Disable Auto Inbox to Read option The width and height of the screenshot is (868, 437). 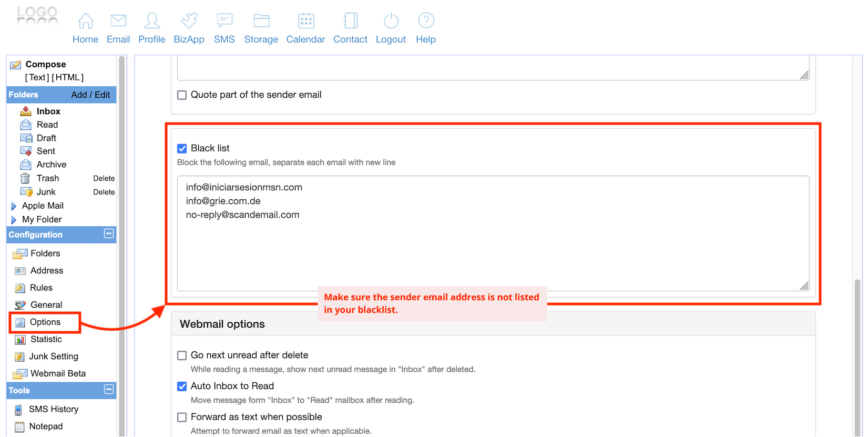182,387
